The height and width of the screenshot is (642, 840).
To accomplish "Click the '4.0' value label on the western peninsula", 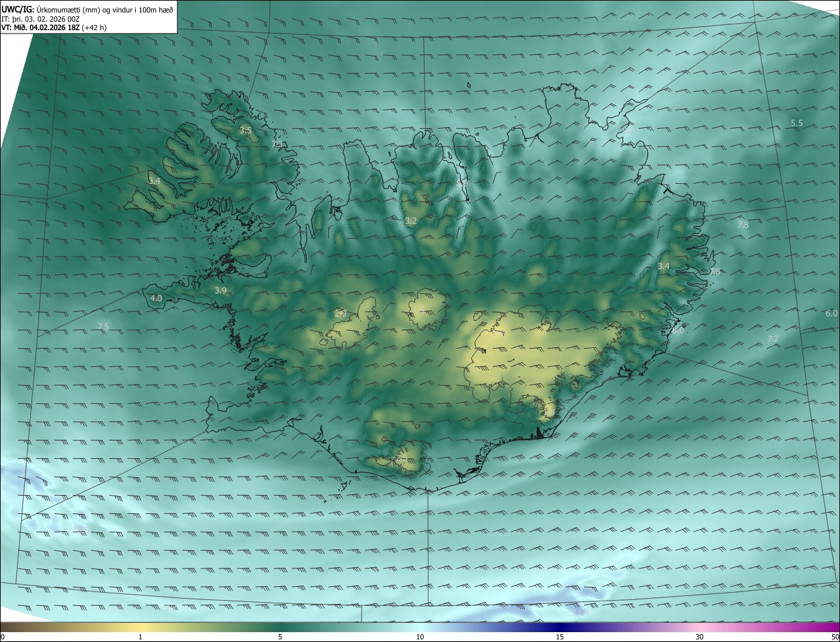I will click(x=156, y=299).
